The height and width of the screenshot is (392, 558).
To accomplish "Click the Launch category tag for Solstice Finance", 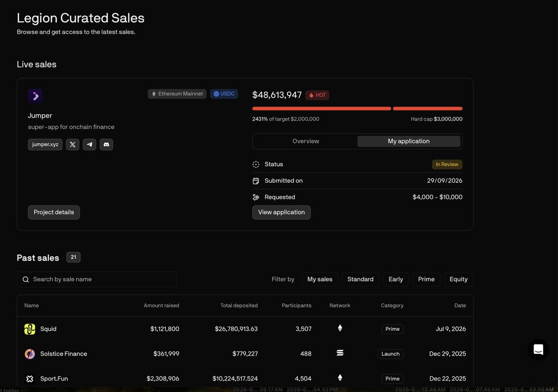I will (391, 354).
